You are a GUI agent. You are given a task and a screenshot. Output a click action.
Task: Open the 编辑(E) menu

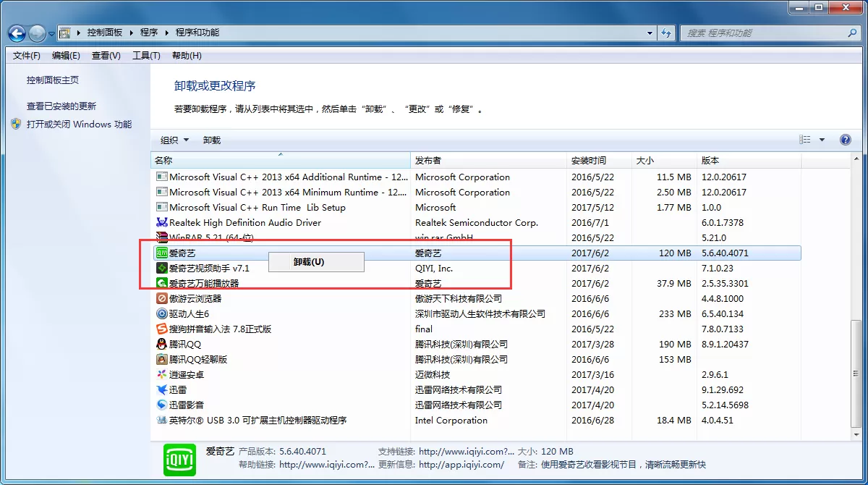(66, 56)
